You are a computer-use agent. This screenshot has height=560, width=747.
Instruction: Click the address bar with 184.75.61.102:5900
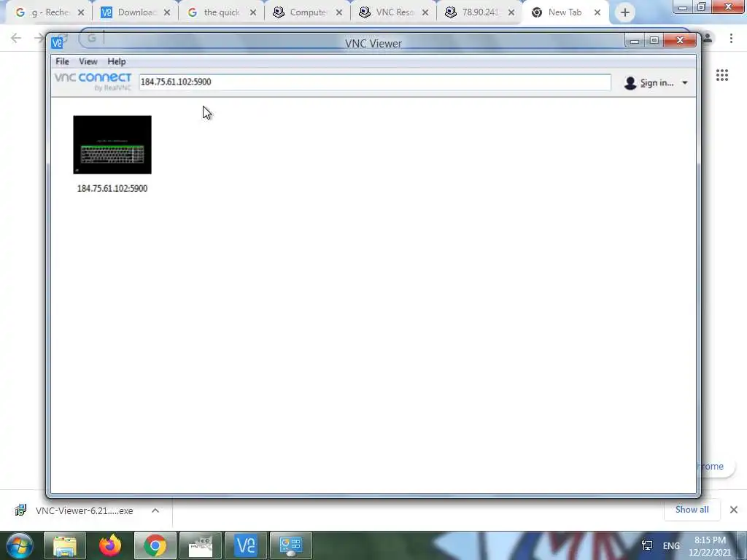374,82
